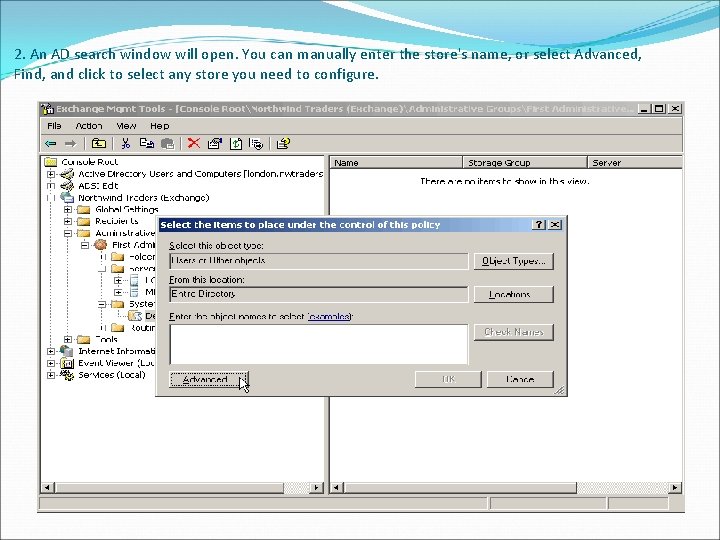
Task: Click inside the object names text box
Action: click(x=319, y=344)
